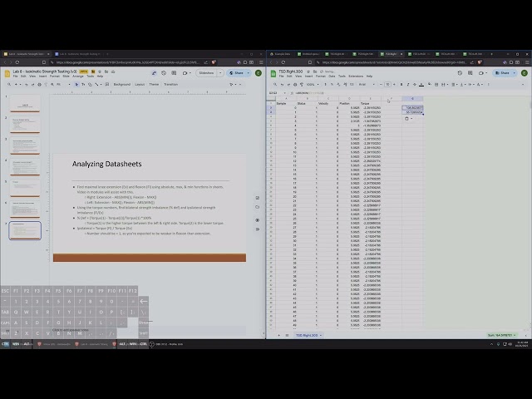Click Redo arrow in Slides toolbar

pyautogui.click(x=32, y=84)
